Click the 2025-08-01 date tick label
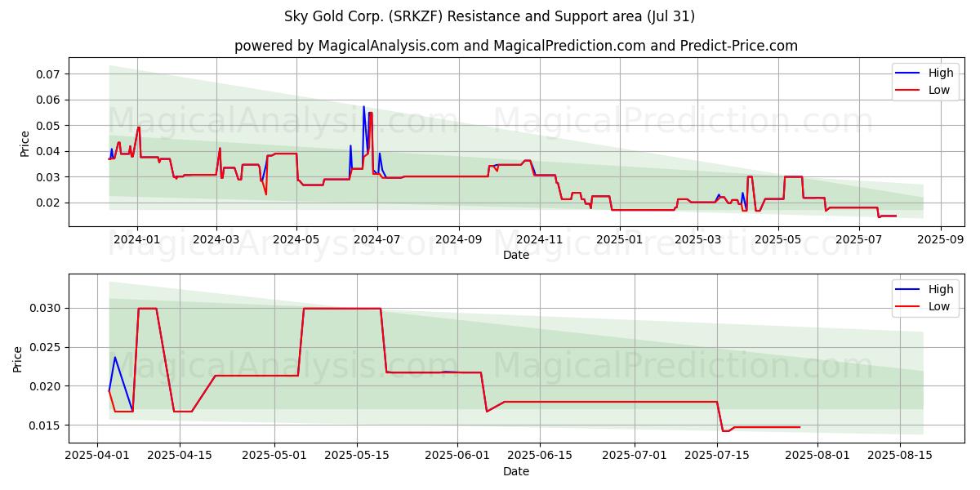Screen dimensions: 980x490 coord(817,456)
